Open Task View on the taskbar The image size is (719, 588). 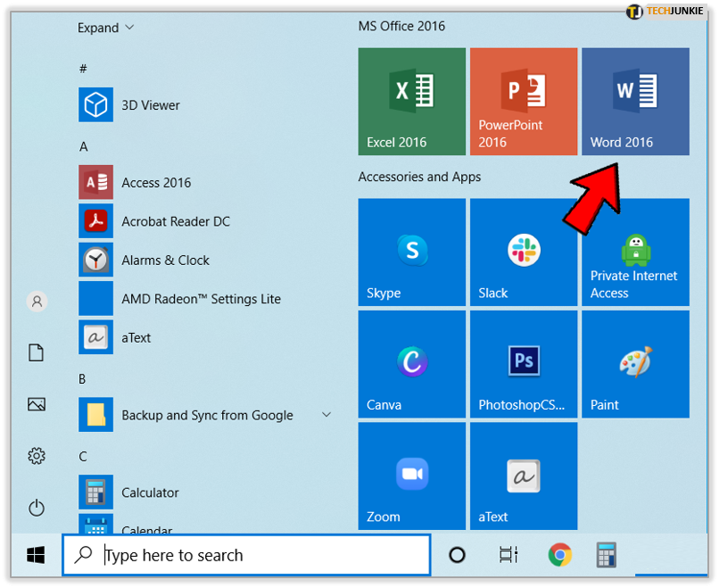pyautogui.click(x=508, y=555)
